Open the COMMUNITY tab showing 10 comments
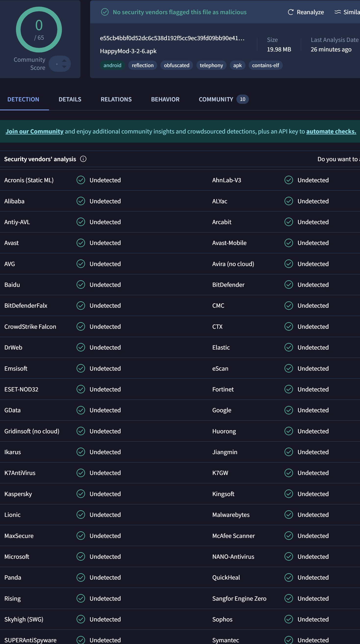The height and width of the screenshot is (644, 360). tap(216, 99)
